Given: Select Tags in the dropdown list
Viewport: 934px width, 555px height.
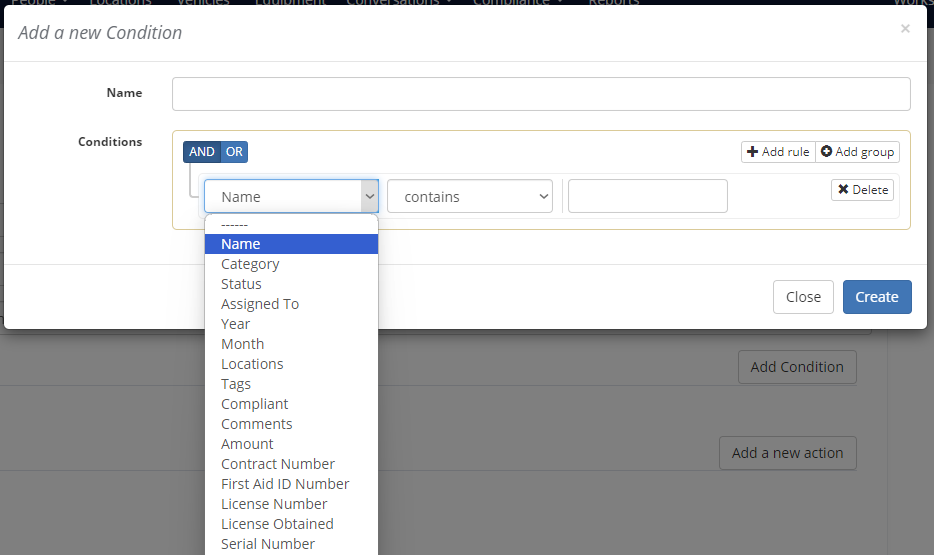Looking at the screenshot, I should coord(291,384).
